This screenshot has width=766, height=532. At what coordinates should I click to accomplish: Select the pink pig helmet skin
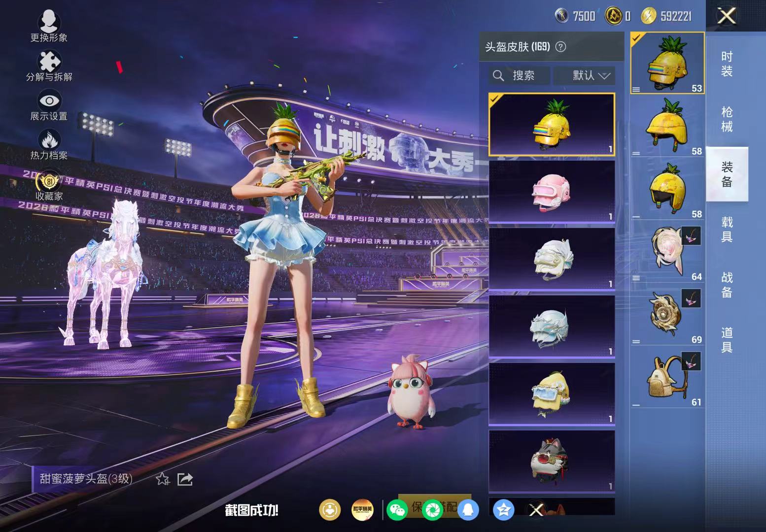[552, 192]
